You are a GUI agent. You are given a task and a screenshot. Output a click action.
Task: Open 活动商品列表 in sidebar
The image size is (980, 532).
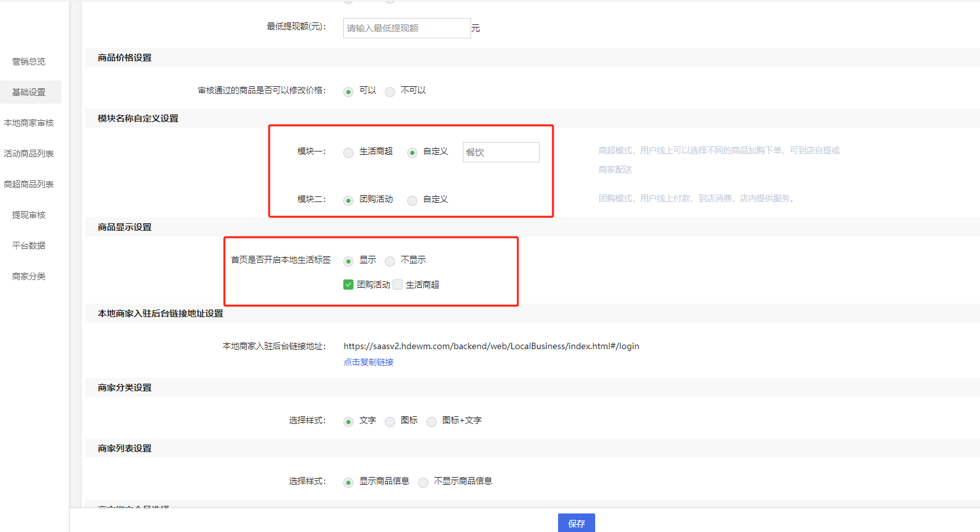29,153
